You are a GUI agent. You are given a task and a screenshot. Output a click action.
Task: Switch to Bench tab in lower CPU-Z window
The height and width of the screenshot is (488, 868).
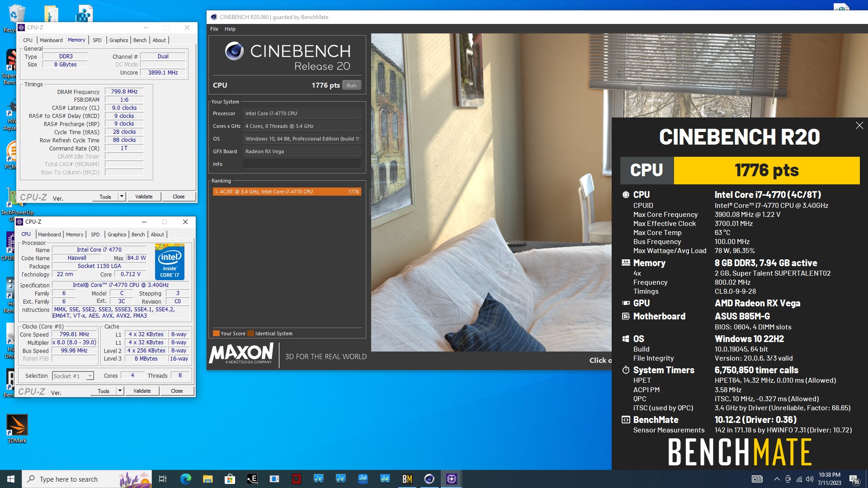tap(138, 235)
